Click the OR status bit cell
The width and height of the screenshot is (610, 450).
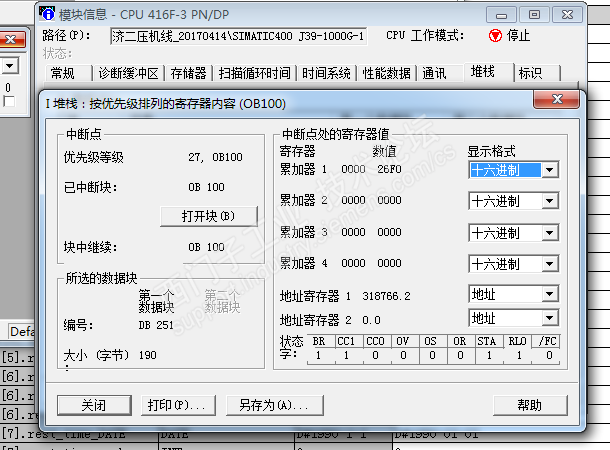click(x=460, y=355)
